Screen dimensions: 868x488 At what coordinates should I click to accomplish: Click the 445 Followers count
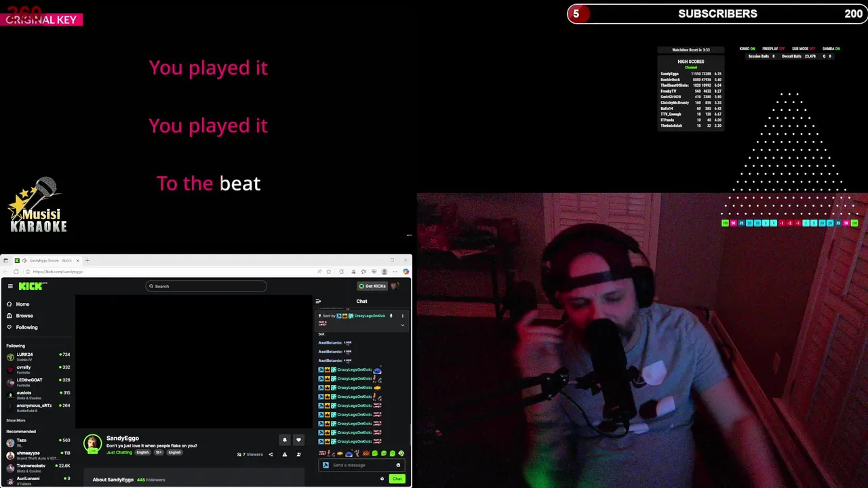tap(151, 480)
